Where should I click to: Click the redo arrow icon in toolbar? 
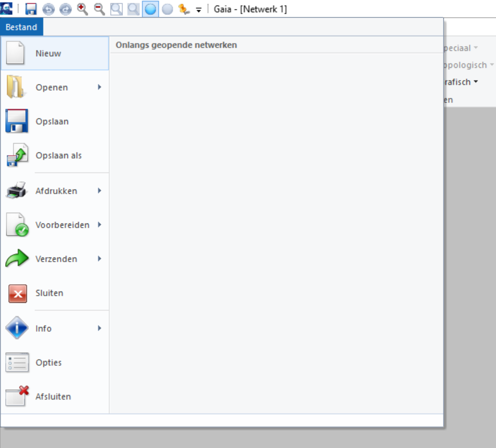[65, 9]
